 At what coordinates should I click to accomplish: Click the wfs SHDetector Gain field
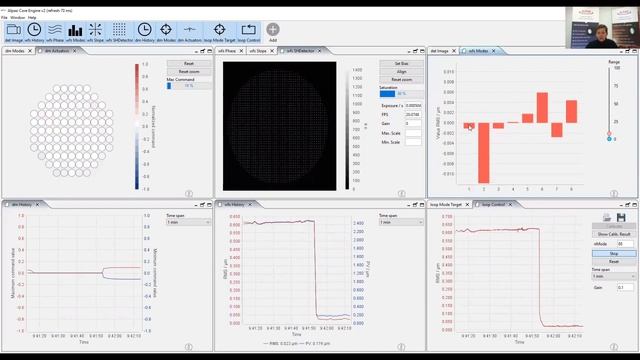[x=413, y=124]
